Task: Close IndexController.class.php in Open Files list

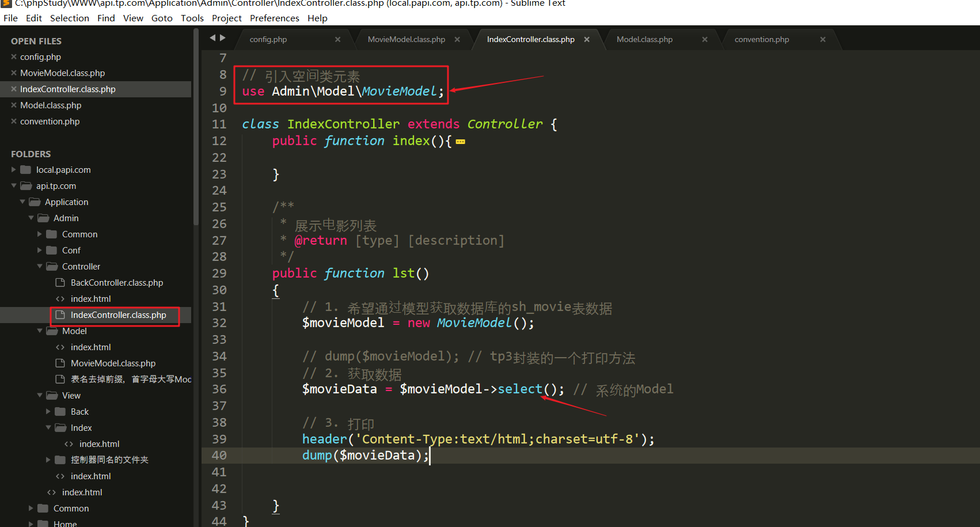Action: tap(14, 89)
